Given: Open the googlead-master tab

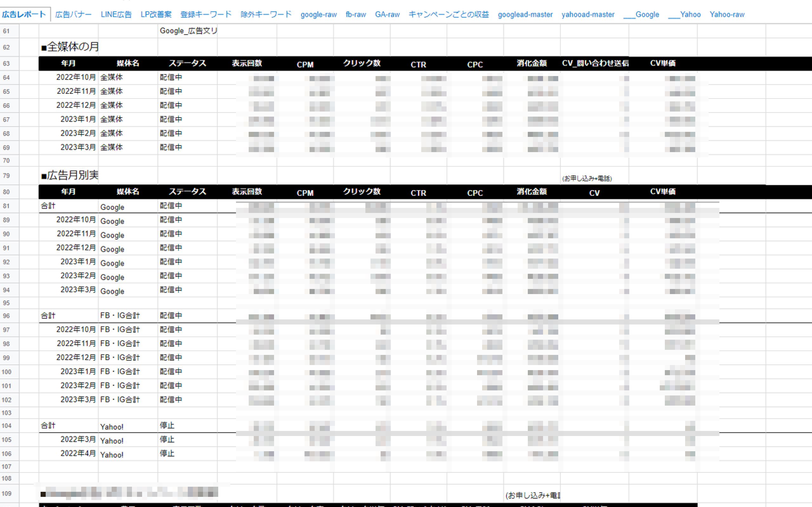Looking at the screenshot, I should point(525,15).
